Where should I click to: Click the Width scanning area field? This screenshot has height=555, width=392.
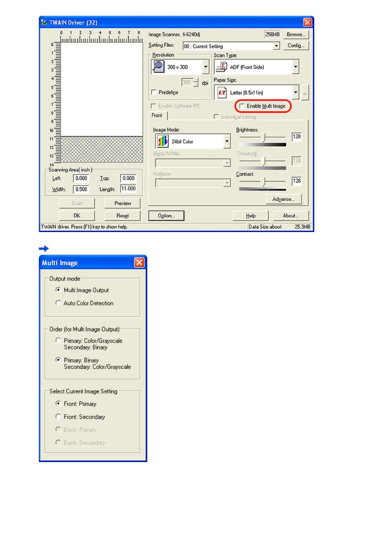81,189
